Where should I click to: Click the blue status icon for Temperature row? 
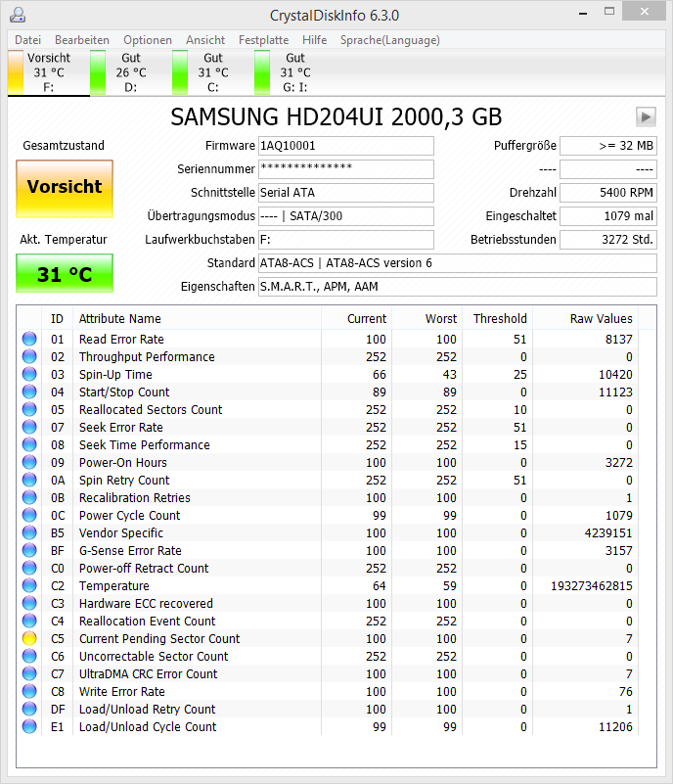point(29,585)
